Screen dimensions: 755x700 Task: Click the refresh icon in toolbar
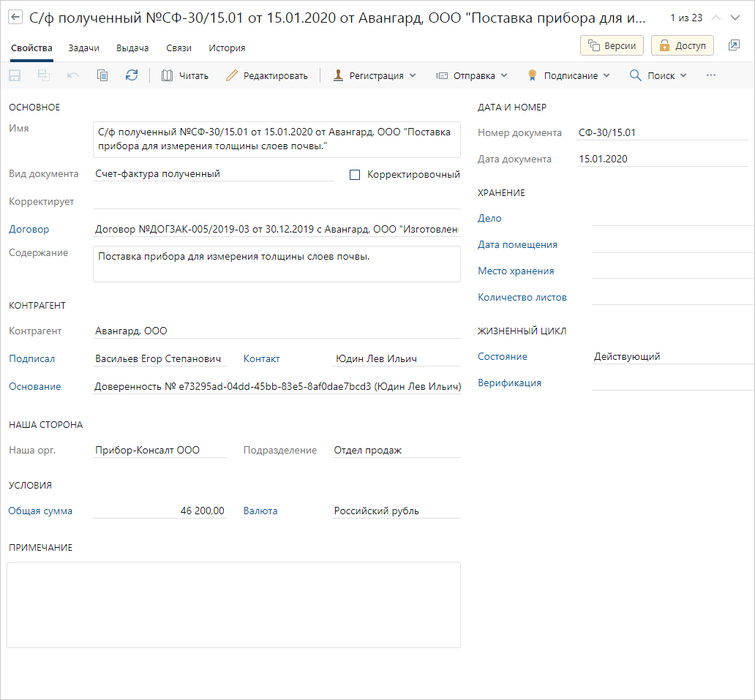point(132,75)
